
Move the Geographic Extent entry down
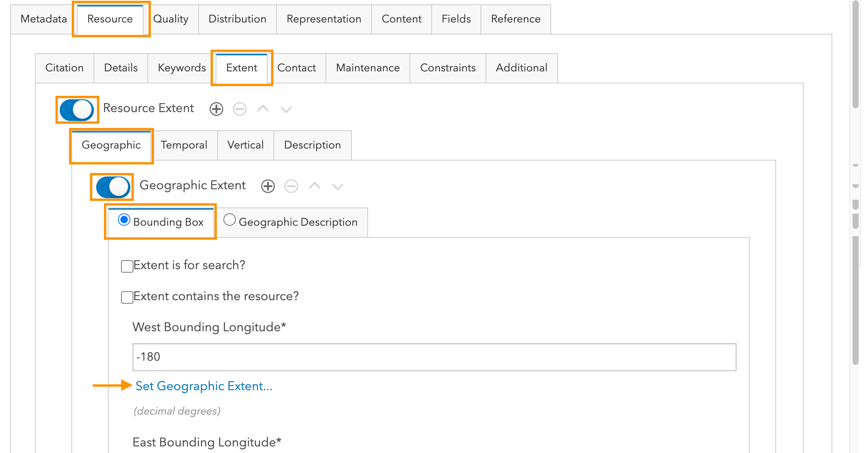point(337,186)
